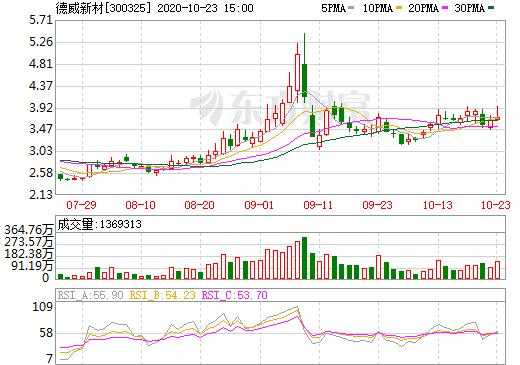Click the 5PMA gray legend swatch
The image size is (520, 365).
[x=351, y=8]
